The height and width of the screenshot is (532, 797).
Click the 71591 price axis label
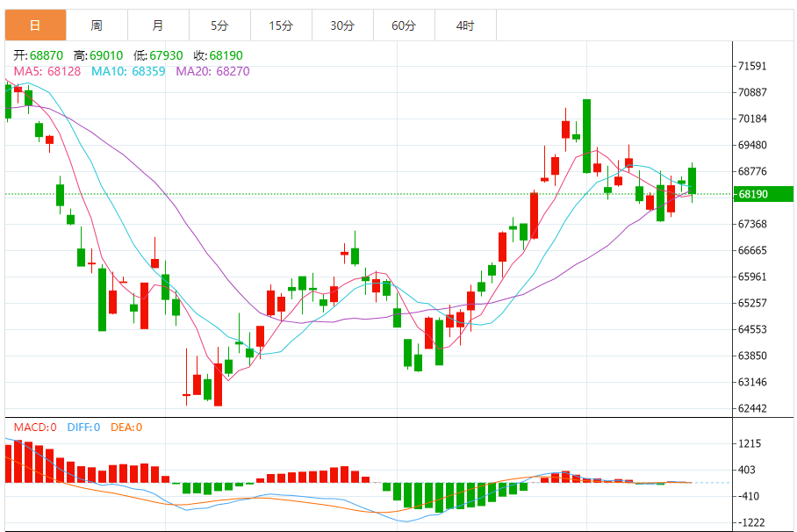tap(752, 66)
